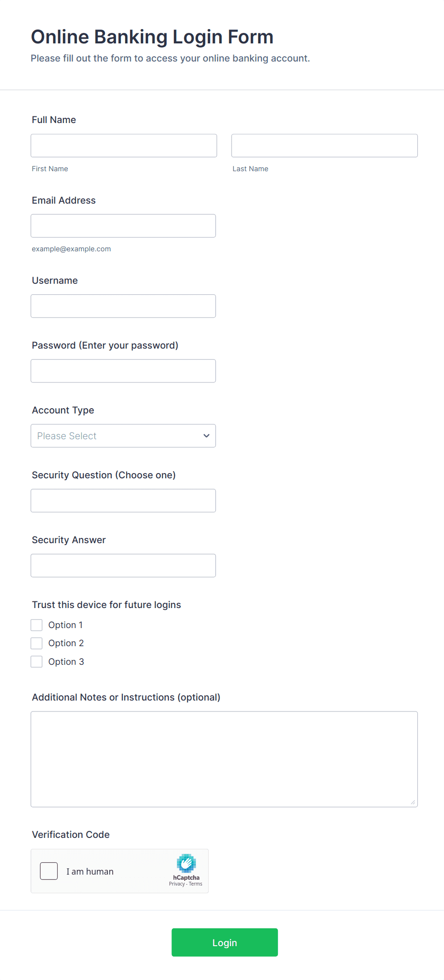Click the Username text box
Screen dimensions: 444x980
pyautogui.click(x=123, y=306)
